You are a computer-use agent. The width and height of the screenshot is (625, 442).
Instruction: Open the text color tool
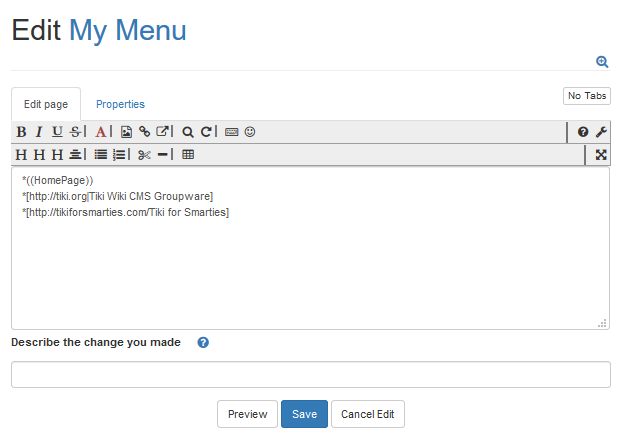point(100,132)
